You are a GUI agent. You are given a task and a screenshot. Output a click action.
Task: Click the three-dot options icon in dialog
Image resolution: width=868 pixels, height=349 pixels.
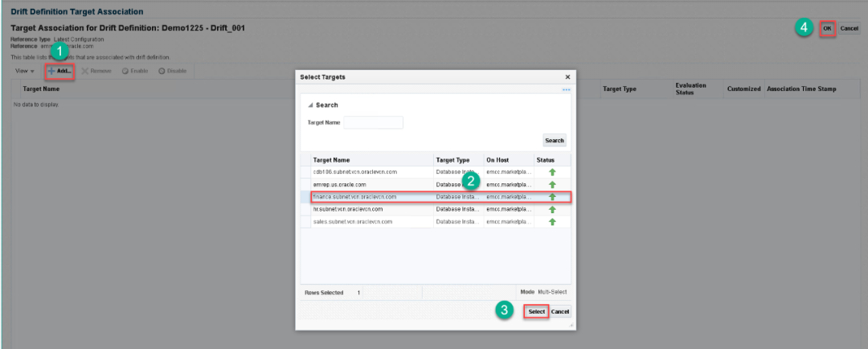pyautogui.click(x=566, y=89)
